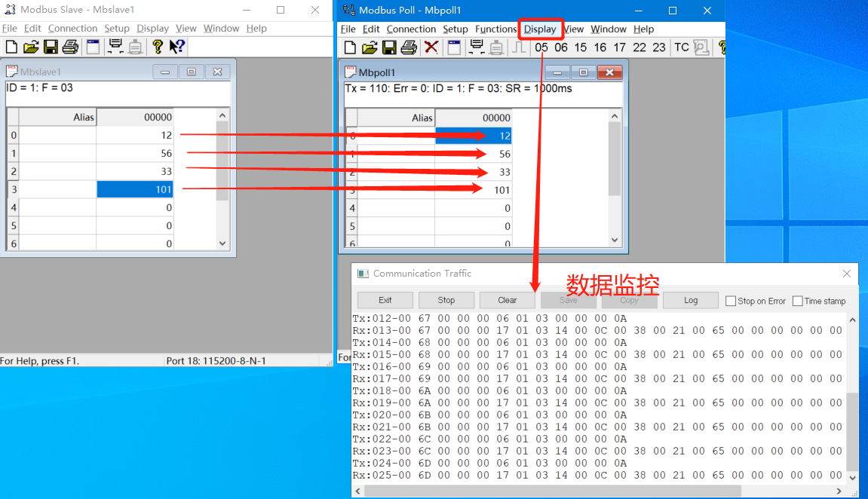Click Clear in Communication Traffic
The image size is (868, 499).
click(507, 300)
